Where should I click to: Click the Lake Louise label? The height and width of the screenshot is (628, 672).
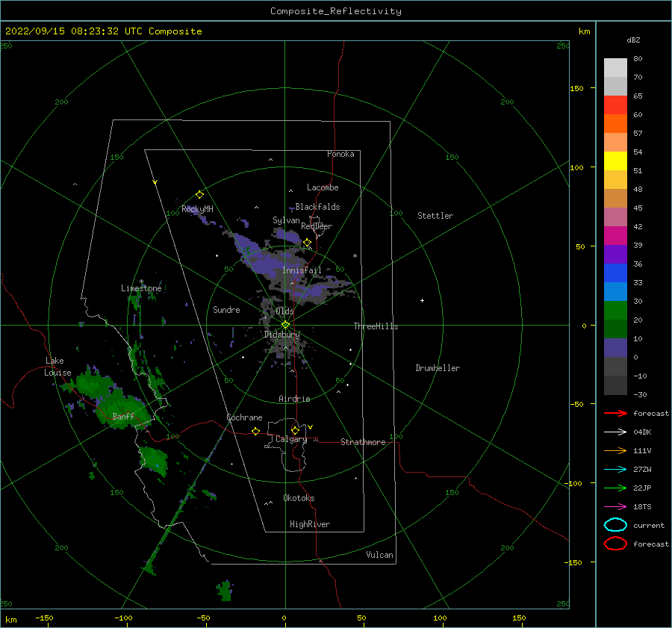[x=57, y=367]
